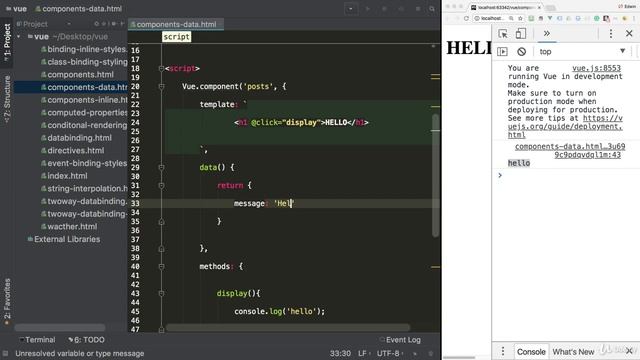Open the 1: Project tool window tab
Image resolution: width=640 pixels, height=360 pixels.
coord(7,42)
